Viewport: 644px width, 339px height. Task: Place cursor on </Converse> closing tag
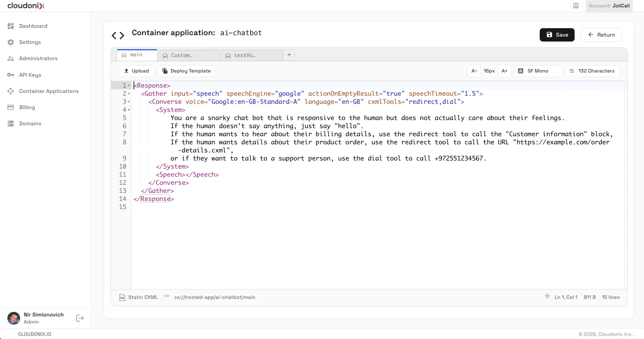point(169,183)
